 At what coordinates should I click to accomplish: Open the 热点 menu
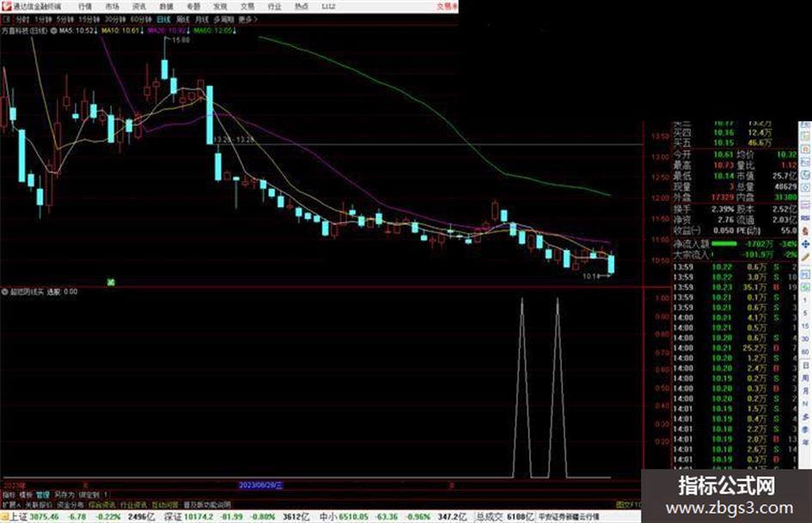pos(302,6)
